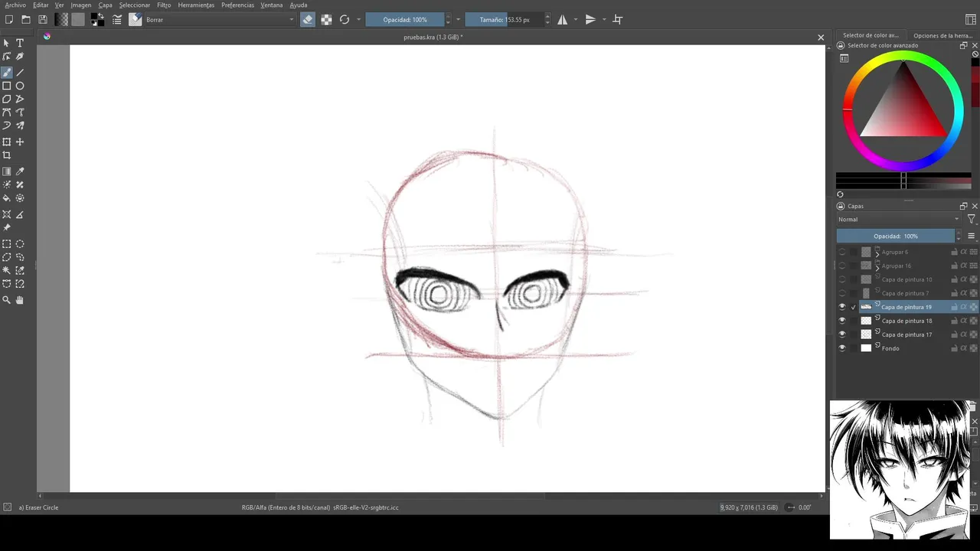The height and width of the screenshot is (551, 980).
Task: Click the manga reference image thumbnail
Action: coord(900,469)
